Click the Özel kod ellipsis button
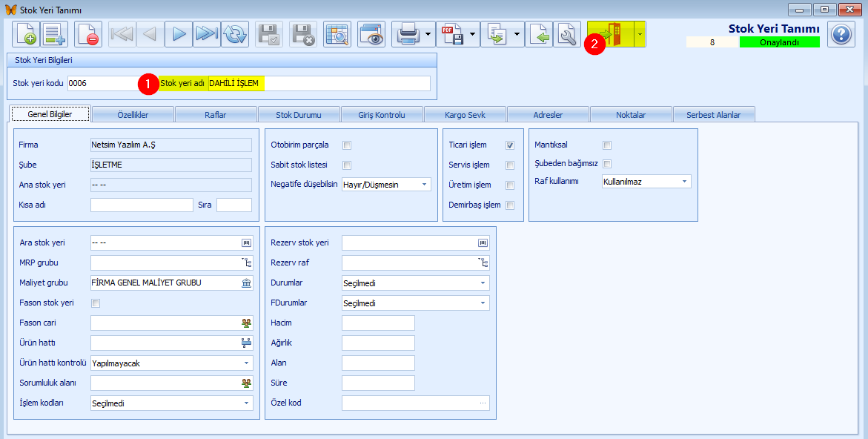This screenshot has width=868, height=439. tap(483, 403)
